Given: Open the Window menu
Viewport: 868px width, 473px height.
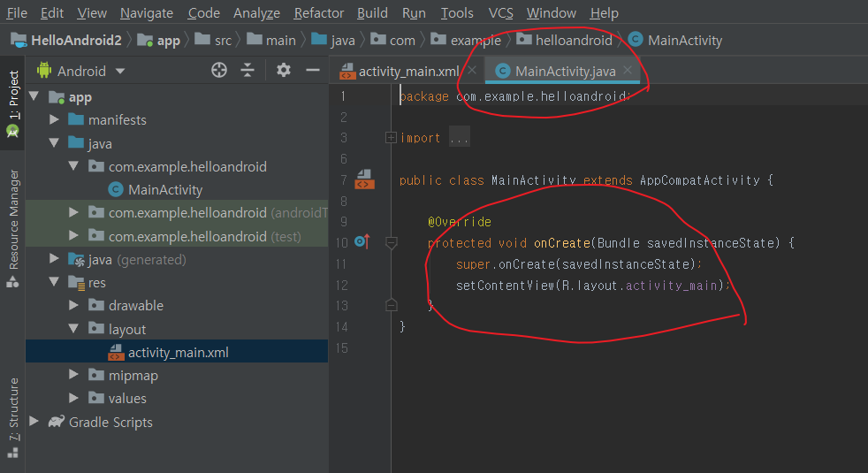Looking at the screenshot, I should point(552,12).
